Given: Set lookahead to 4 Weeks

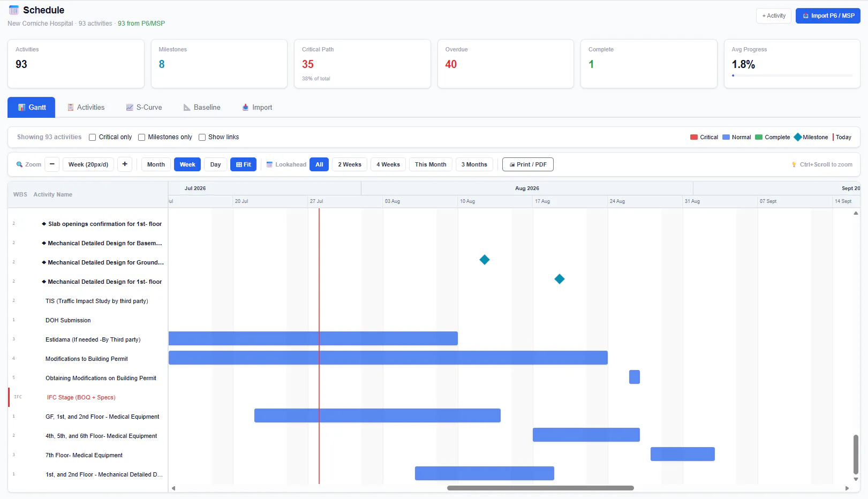Looking at the screenshot, I should point(388,164).
